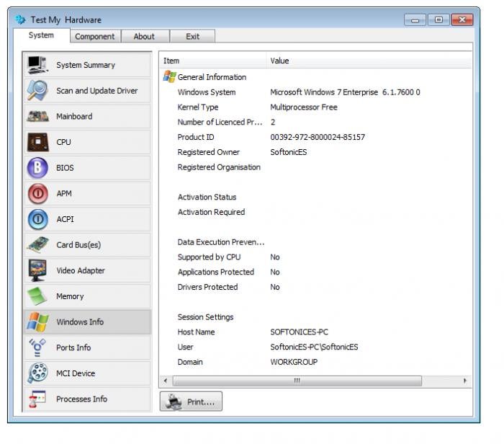Click the Item column header

point(213,61)
